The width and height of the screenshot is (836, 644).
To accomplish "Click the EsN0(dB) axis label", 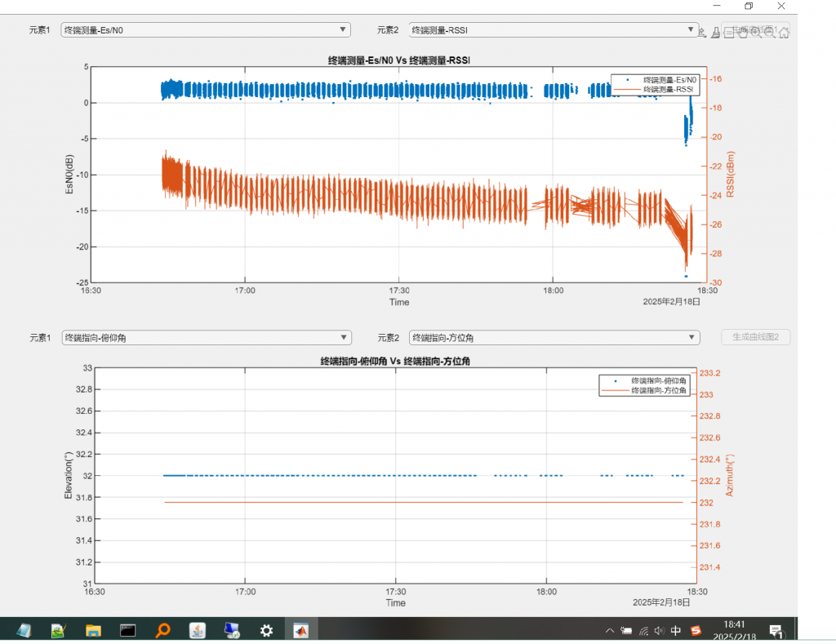I will point(69,175).
